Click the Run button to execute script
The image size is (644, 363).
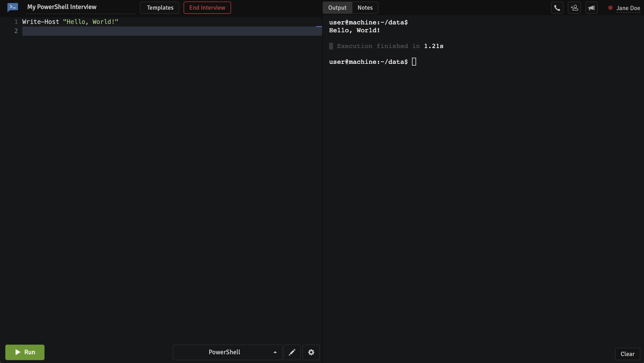(25, 352)
